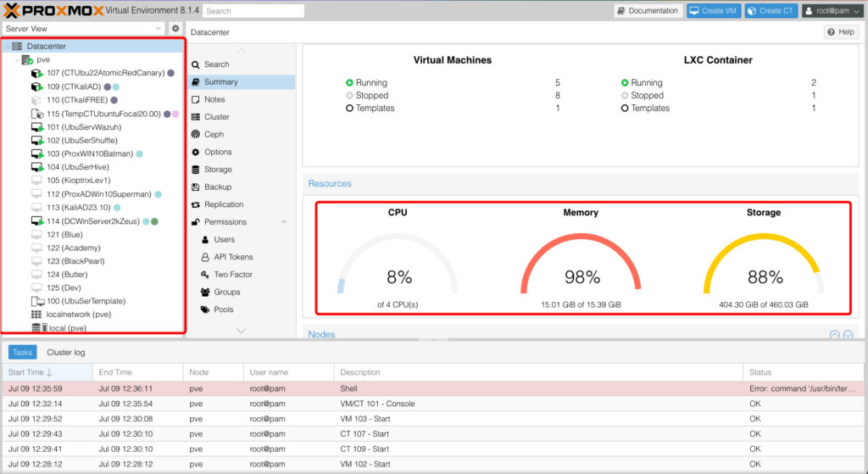Collapse the pve node tree
This screenshot has width=868, height=474.
(x=17, y=60)
